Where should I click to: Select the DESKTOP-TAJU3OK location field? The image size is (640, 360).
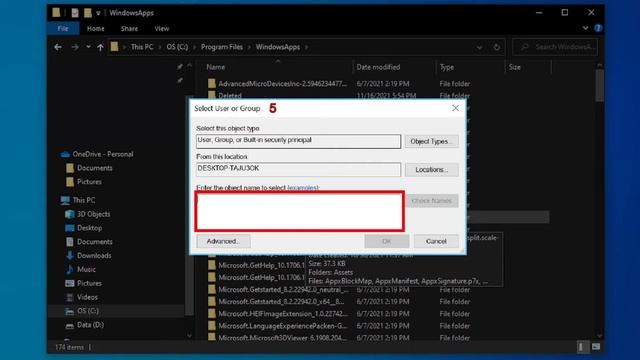(298, 169)
